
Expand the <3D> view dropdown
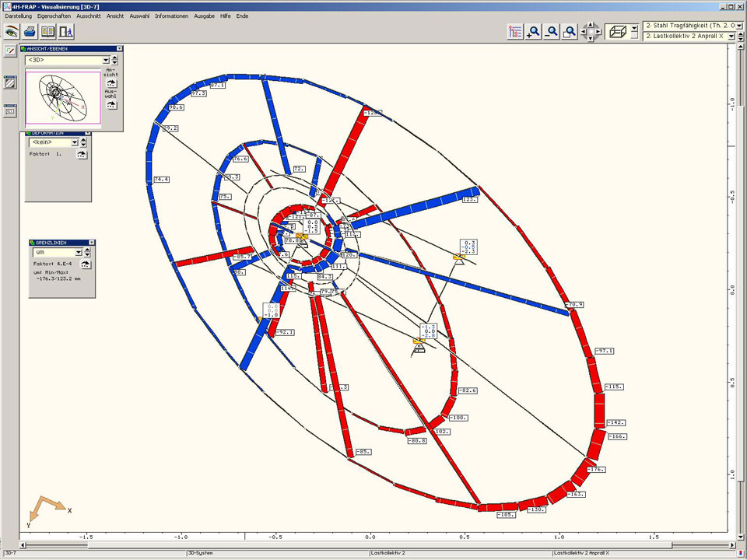click(105, 60)
